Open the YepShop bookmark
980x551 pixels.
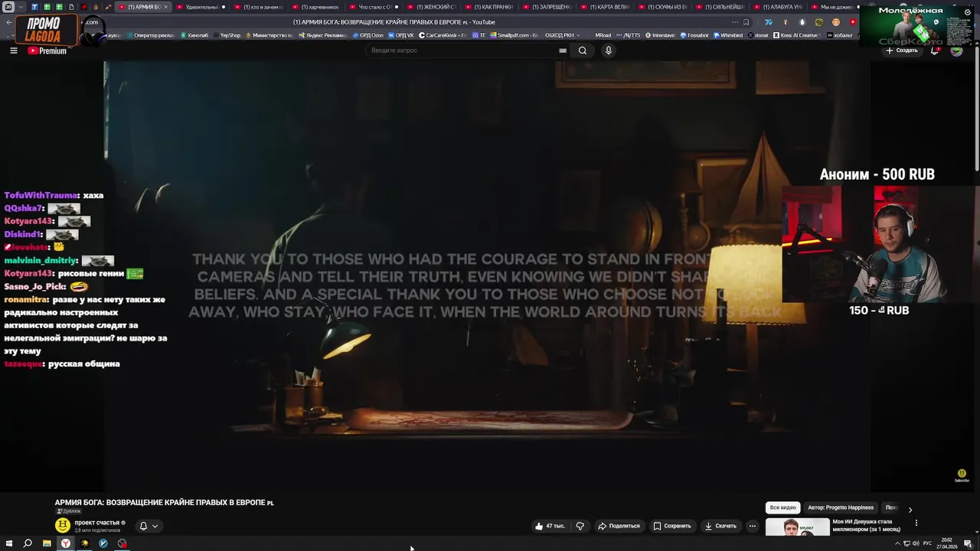point(227,35)
